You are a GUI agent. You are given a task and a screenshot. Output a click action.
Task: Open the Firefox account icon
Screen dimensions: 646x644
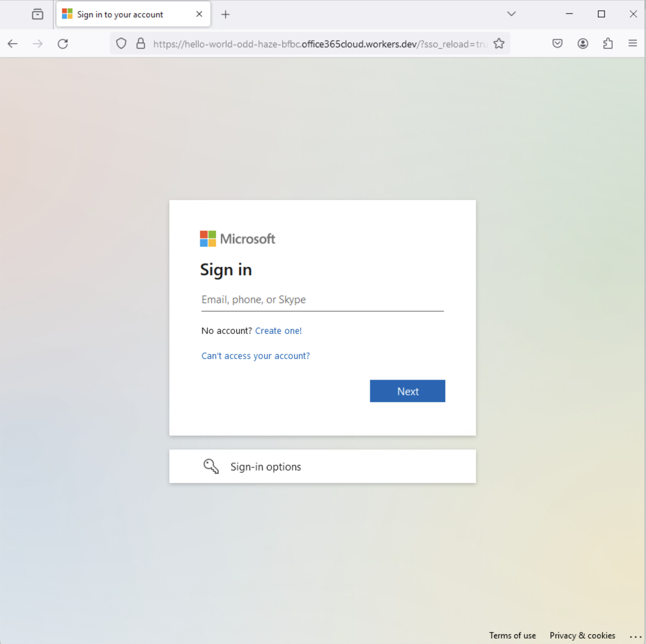(583, 44)
